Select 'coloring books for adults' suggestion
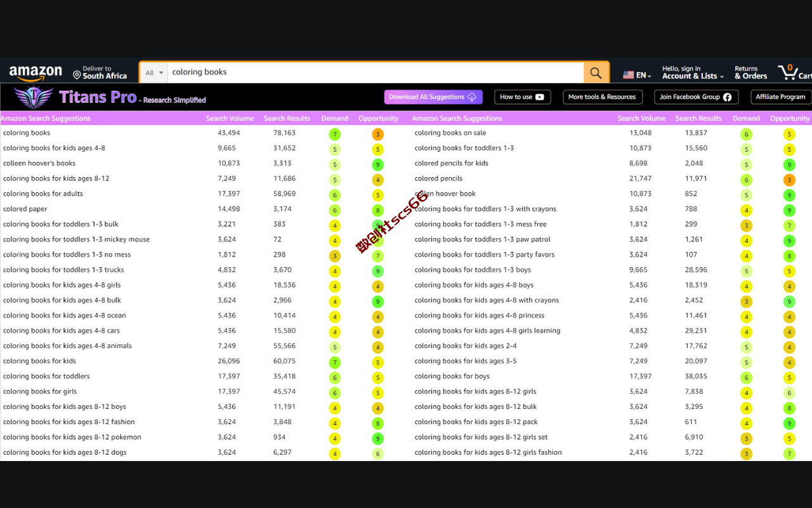812x508 pixels. tap(43, 194)
